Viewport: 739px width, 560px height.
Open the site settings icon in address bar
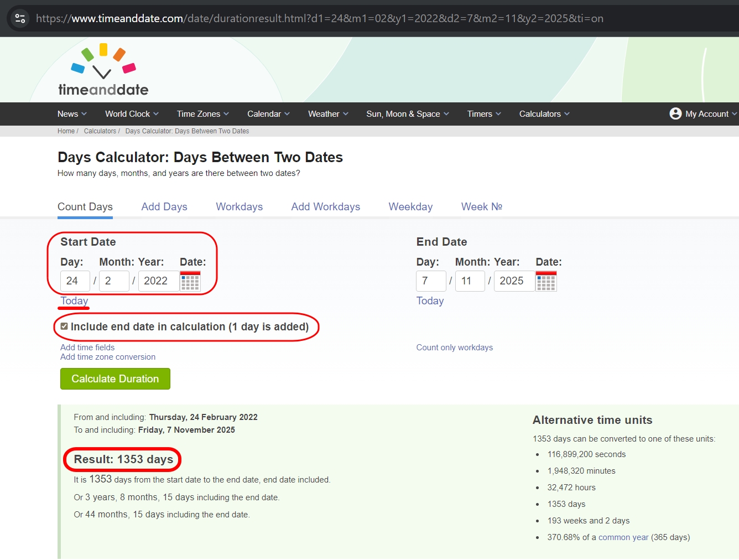(20, 18)
